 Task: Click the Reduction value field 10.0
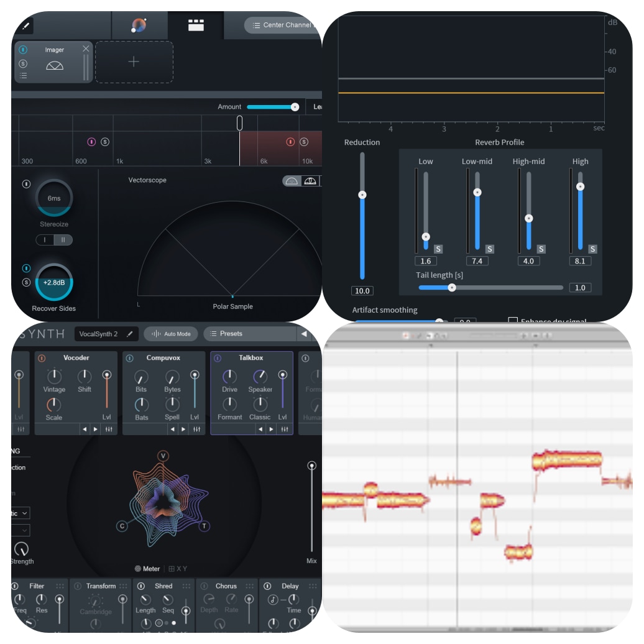(x=362, y=291)
